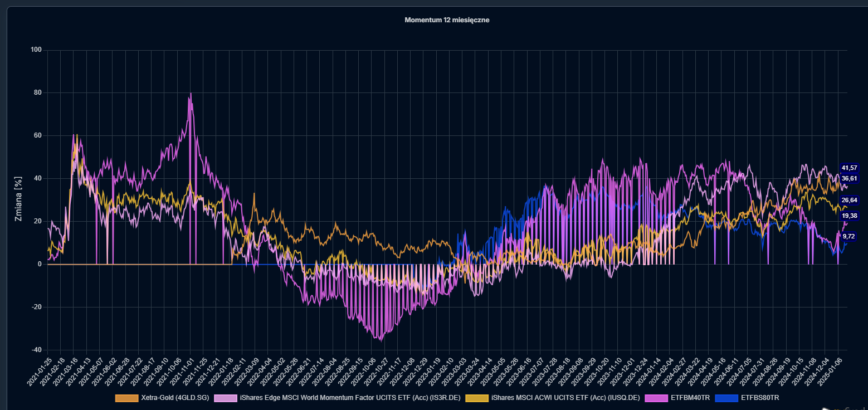The height and width of the screenshot is (410, 868).
Task: Click the 2021-01-25 x-axis date label
Action: click(x=39, y=370)
